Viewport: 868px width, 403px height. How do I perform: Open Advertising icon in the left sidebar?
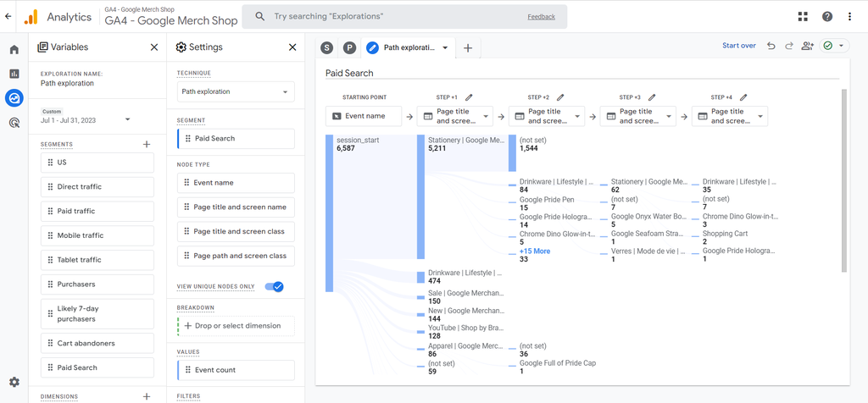click(x=14, y=123)
